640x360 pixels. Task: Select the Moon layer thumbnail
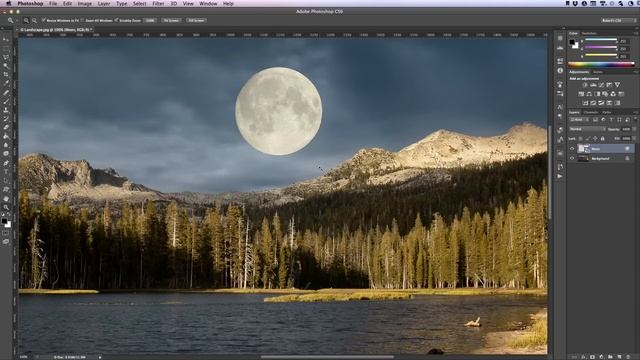pyautogui.click(x=583, y=149)
